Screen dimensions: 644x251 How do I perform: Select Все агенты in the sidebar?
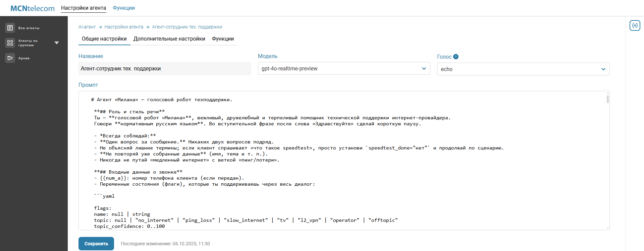(29, 28)
